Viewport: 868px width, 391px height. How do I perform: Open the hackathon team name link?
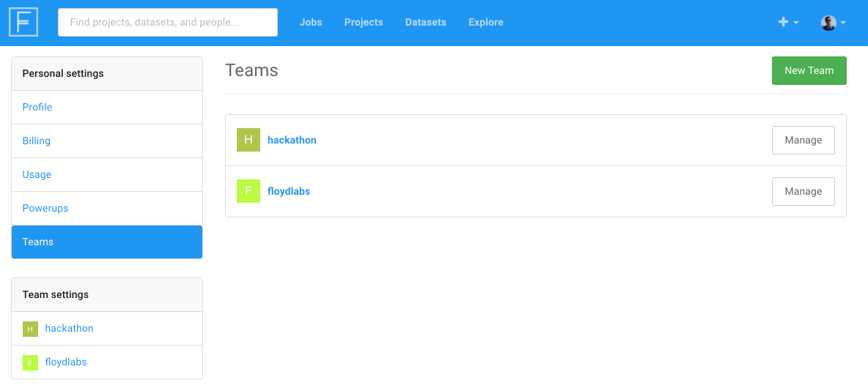point(292,141)
